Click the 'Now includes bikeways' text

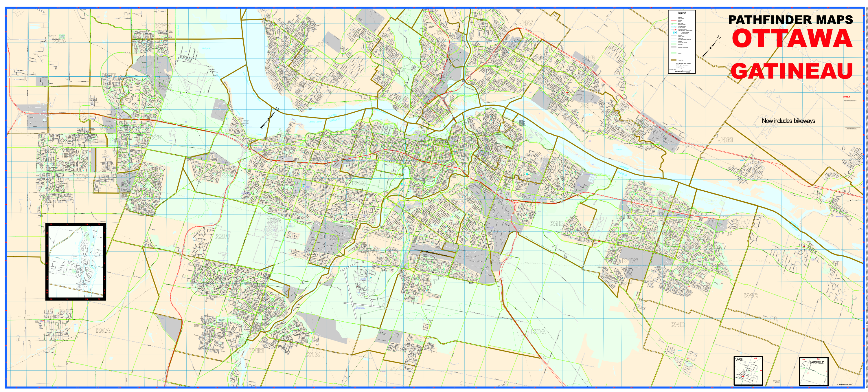788,121
